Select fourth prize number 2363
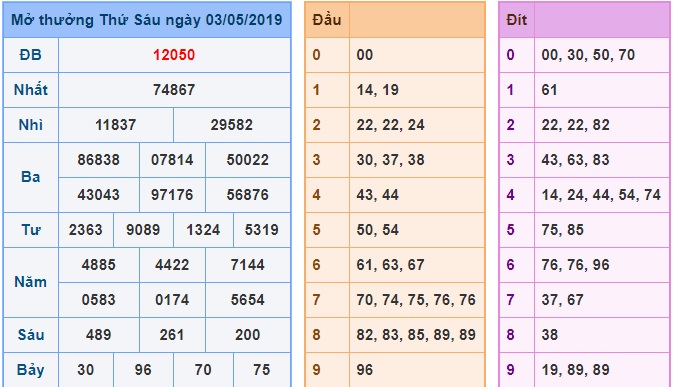Screen dimensions: 677x387 pyautogui.click(x=85, y=230)
